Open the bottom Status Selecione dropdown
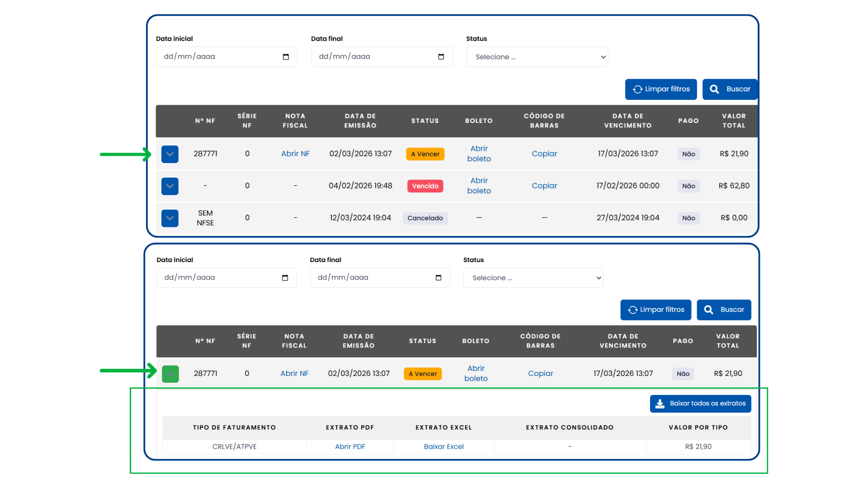Viewport: 868px width, 488px height. pyautogui.click(x=533, y=278)
